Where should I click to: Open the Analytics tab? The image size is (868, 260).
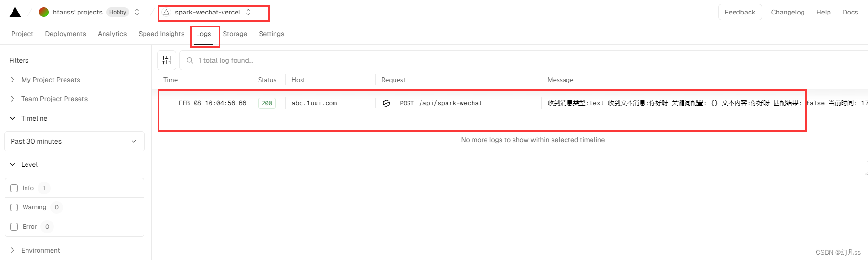coord(112,34)
